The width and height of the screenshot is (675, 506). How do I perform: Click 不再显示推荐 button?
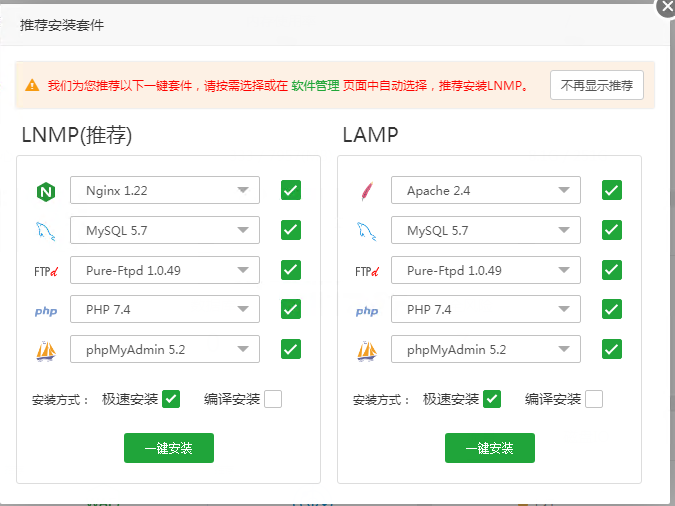[596, 85]
